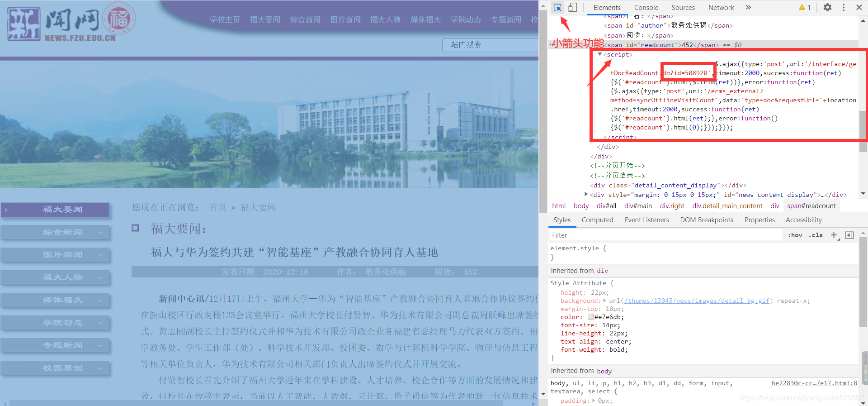Screen dimensions: 868x406
Task: Select body in the DOM breadcrumb
Action: click(581, 206)
